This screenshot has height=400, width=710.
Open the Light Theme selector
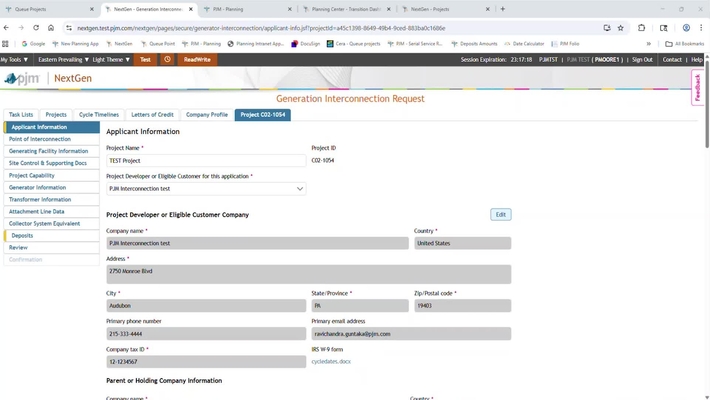pos(111,60)
